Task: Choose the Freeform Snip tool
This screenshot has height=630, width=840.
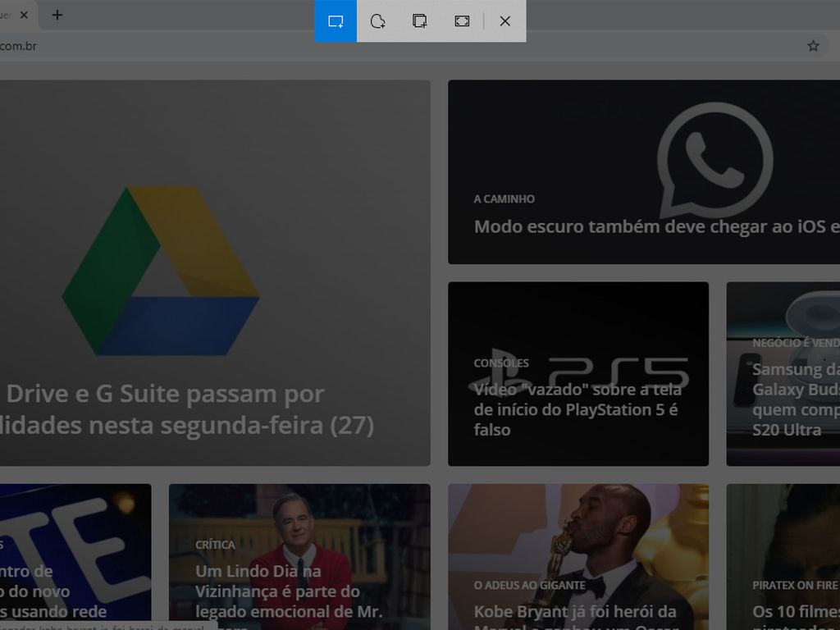Action: pyautogui.click(x=377, y=21)
